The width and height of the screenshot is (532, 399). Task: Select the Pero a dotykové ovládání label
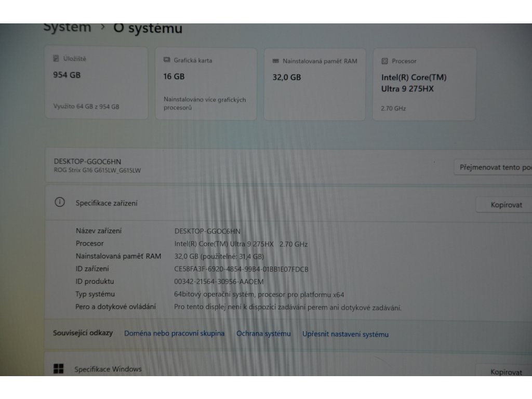tap(115, 307)
